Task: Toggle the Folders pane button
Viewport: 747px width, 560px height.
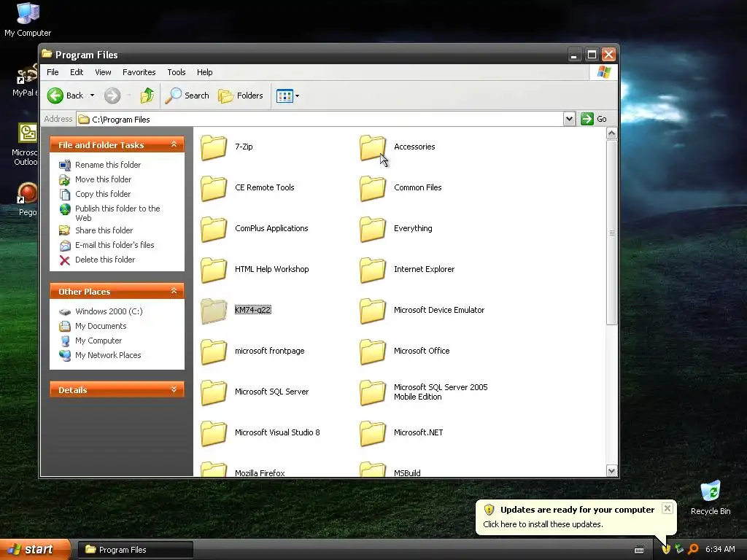Action: click(x=241, y=96)
